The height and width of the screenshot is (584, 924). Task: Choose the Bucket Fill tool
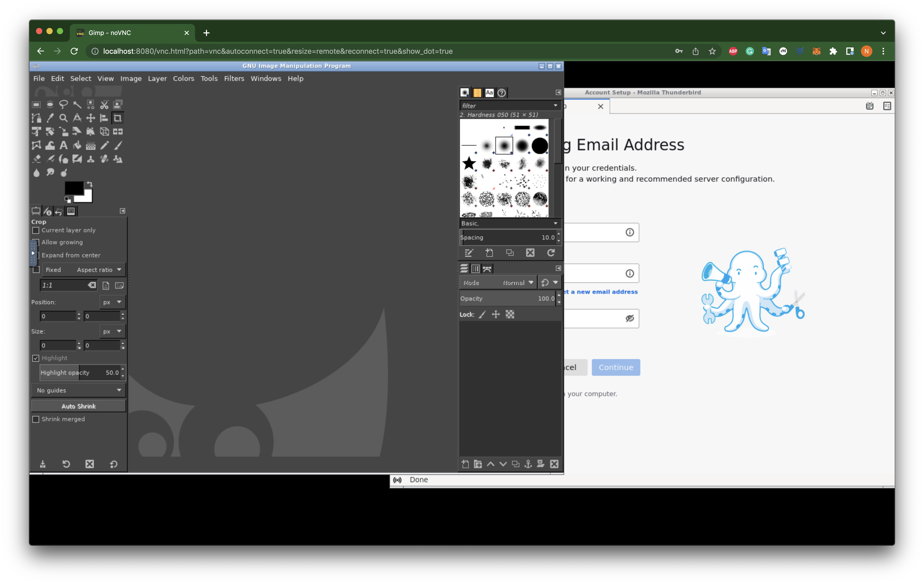pos(77,146)
